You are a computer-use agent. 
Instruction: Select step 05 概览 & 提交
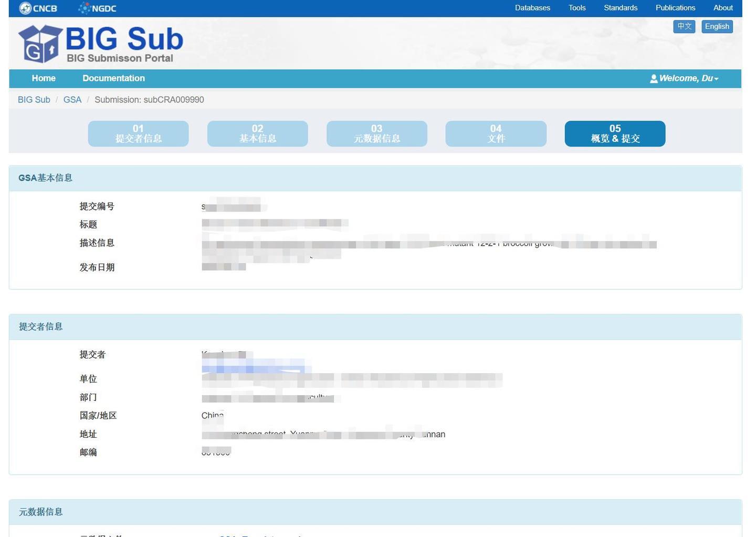tap(615, 133)
